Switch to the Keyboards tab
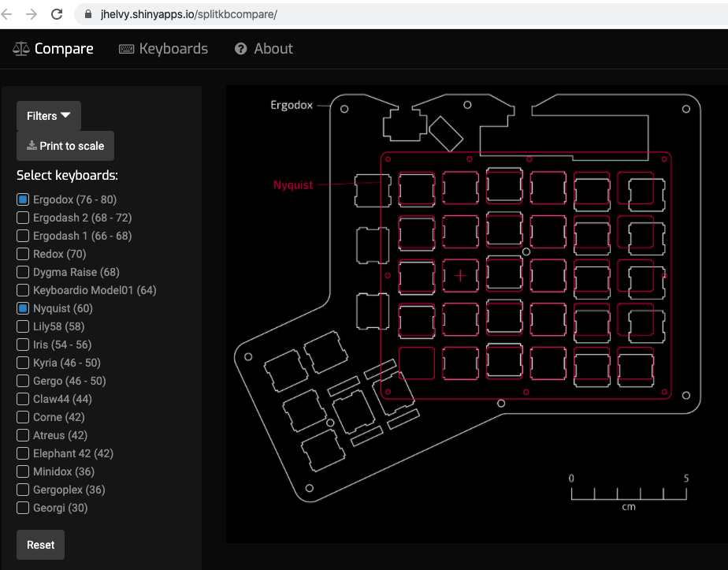Viewport: 728px width, 570px height. (x=163, y=49)
